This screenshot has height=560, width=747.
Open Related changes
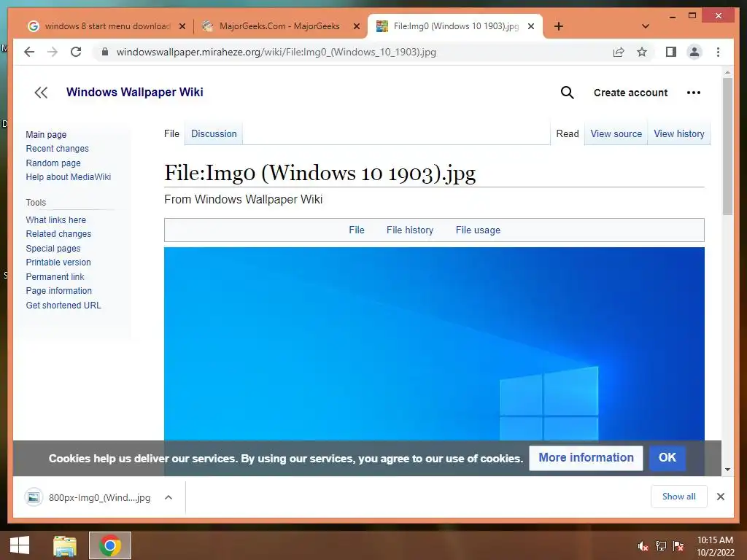point(58,234)
